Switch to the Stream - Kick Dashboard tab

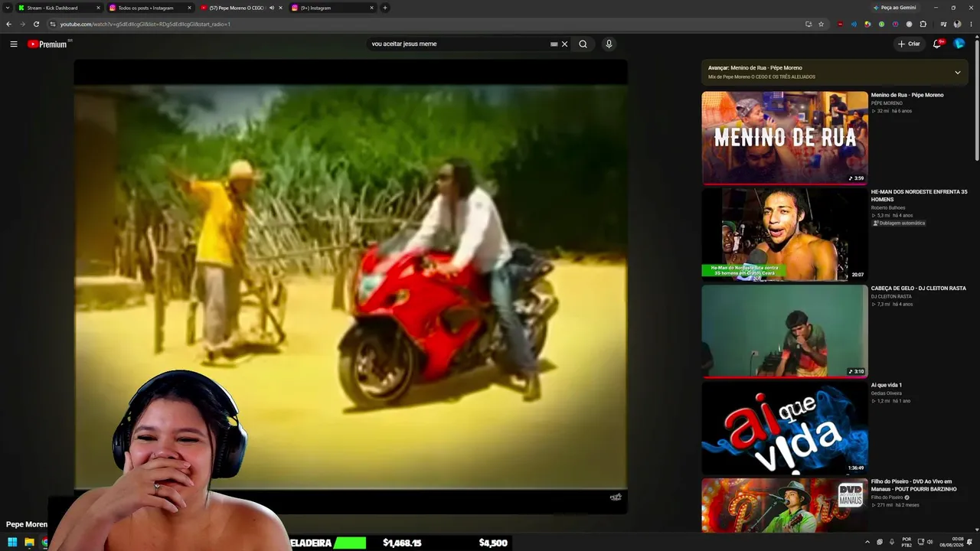(58, 8)
